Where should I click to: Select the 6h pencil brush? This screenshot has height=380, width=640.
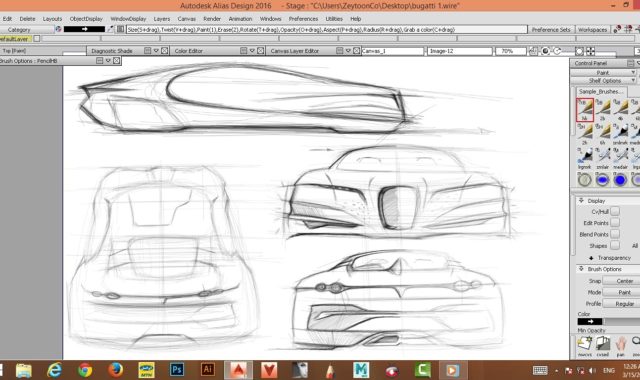[x=602, y=134]
